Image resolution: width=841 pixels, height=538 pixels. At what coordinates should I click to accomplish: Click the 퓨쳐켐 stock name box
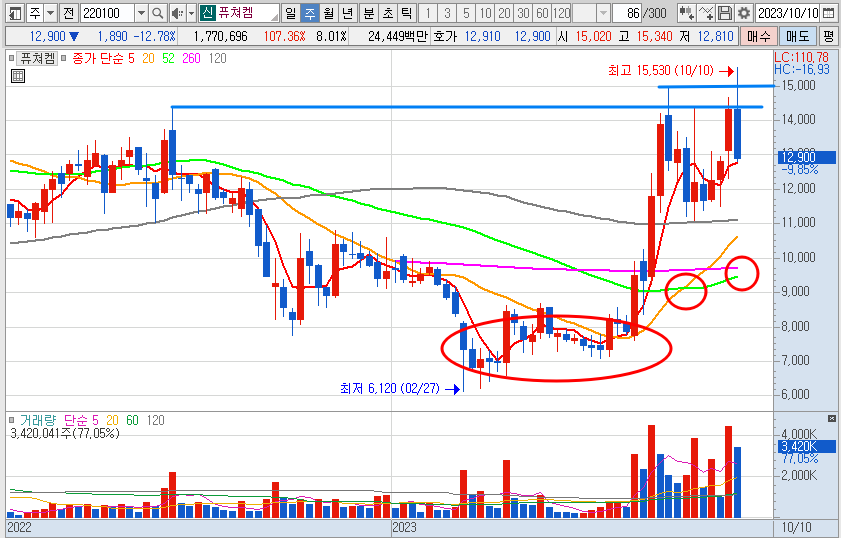[x=247, y=13]
